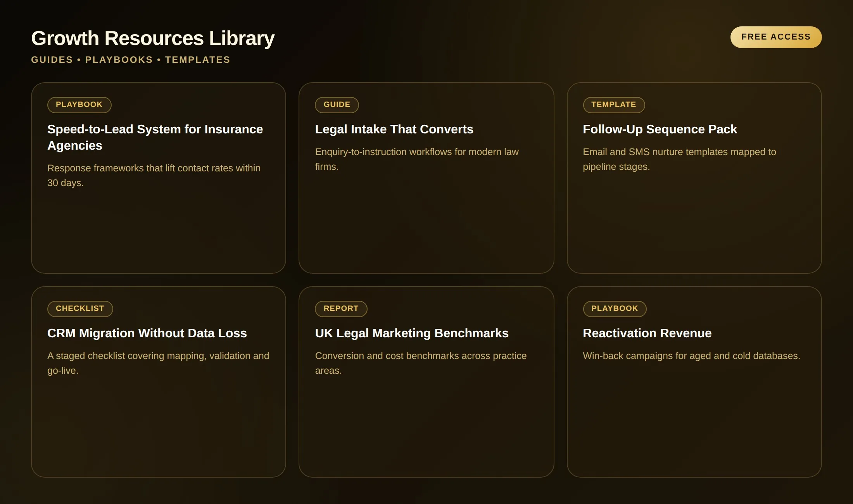The image size is (853, 504).
Task: Click the FREE ACCESS button
Action: coord(776,37)
